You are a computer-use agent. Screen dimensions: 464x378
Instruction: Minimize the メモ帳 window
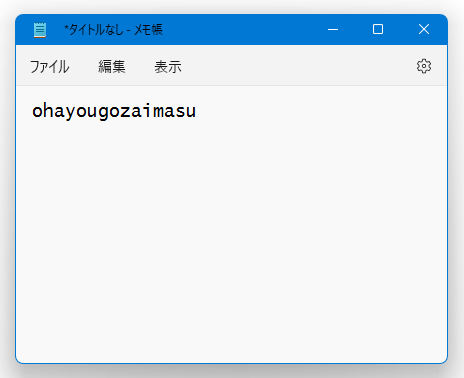point(333,29)
